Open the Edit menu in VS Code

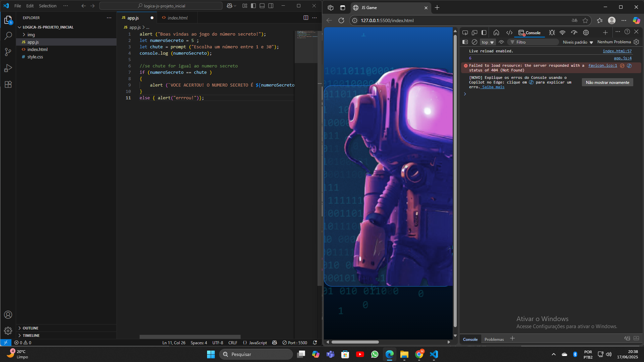30,6
